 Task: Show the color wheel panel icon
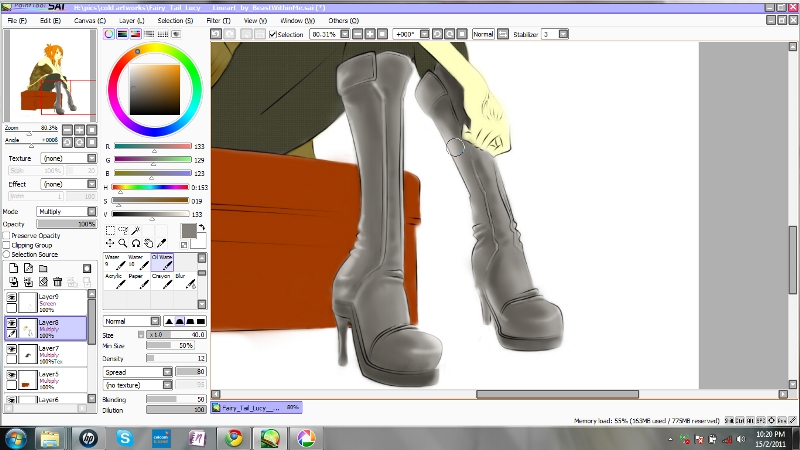(x=109, y=34)
